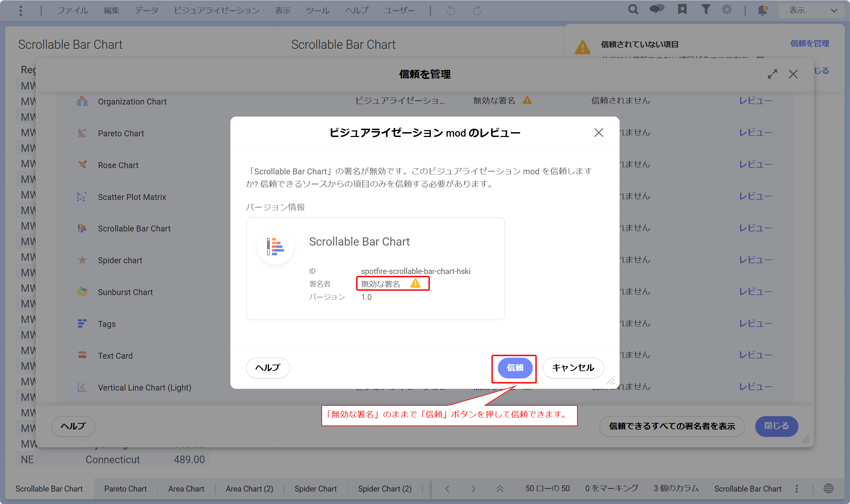Viewport: 850px width, 504px height.
Task: Click レビュー link for Tags row
Action: tap(756, 323)
